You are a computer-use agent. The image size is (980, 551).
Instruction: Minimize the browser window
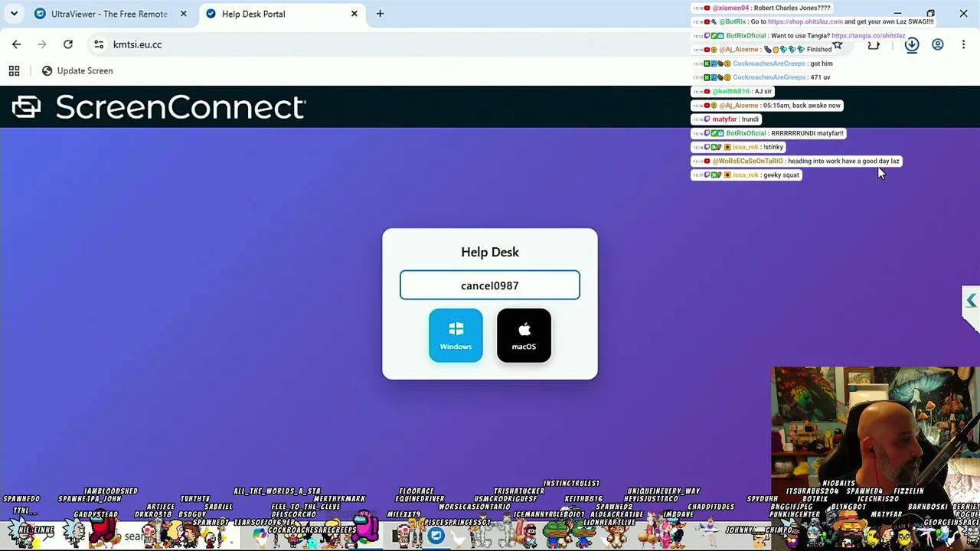897,13
